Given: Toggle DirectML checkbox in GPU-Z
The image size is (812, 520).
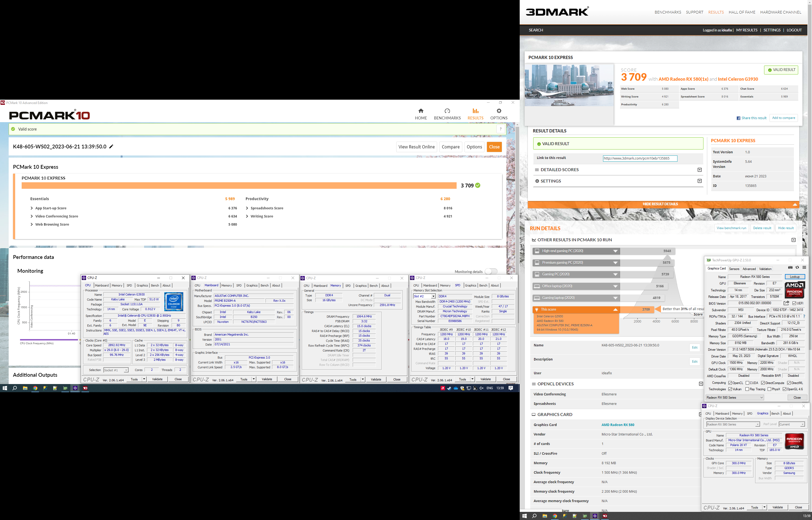Looking at the screenshot, I should 789,383.
